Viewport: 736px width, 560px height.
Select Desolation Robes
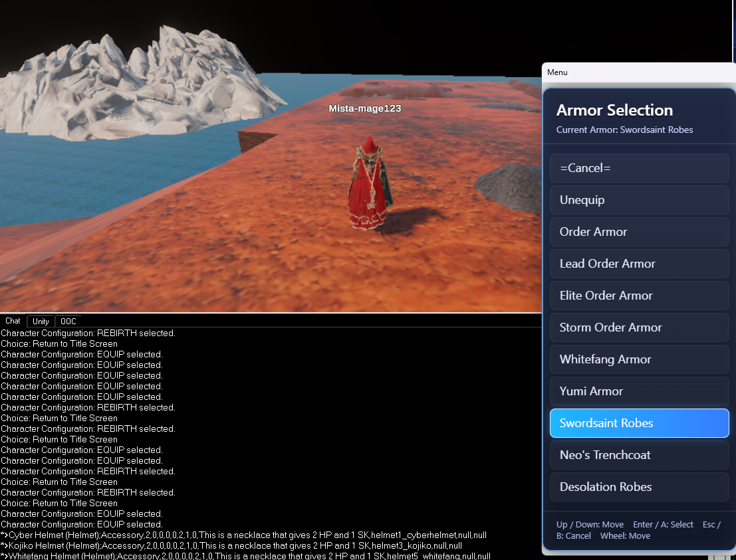(x=640, y=487)
